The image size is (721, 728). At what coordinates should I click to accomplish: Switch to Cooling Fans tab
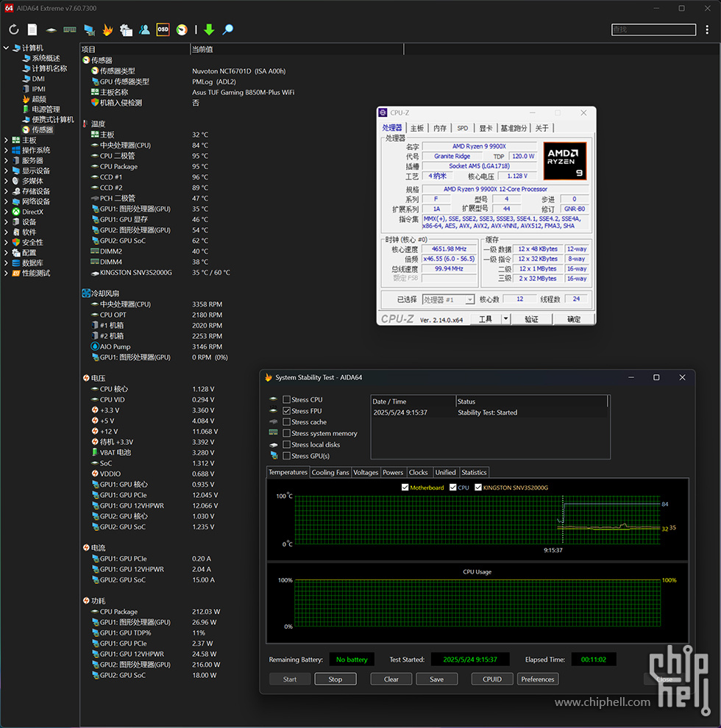pyautogui.click(x=330, y=472)
